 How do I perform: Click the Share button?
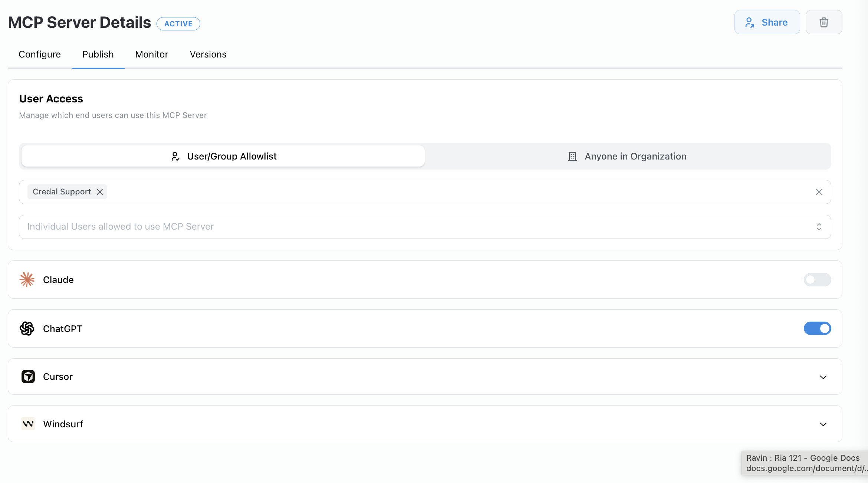(x=767, y=22)
